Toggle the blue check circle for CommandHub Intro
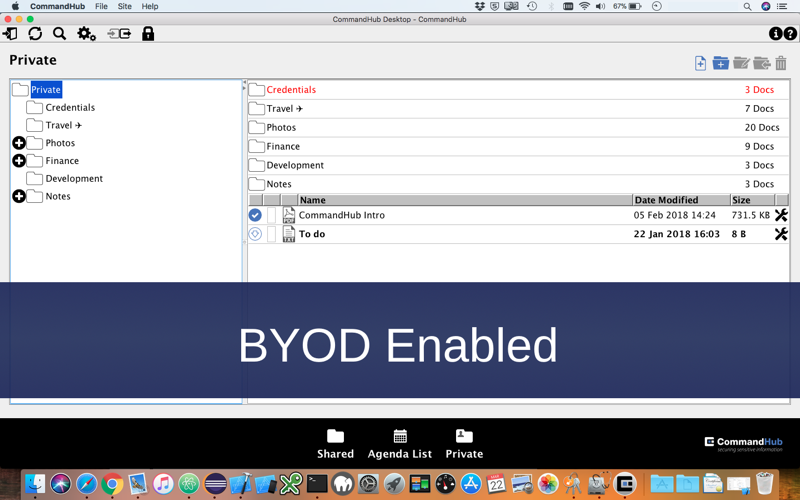 [x=255, y=215]
